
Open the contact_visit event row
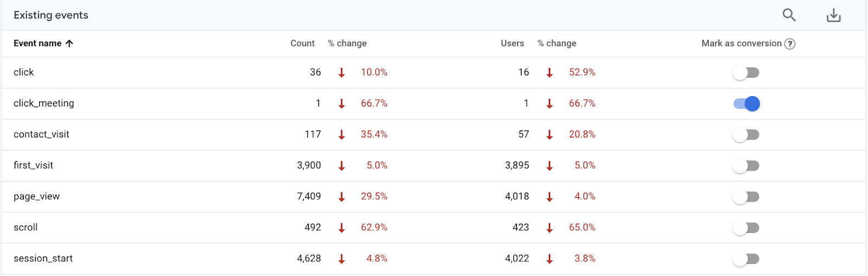(41, 134)
